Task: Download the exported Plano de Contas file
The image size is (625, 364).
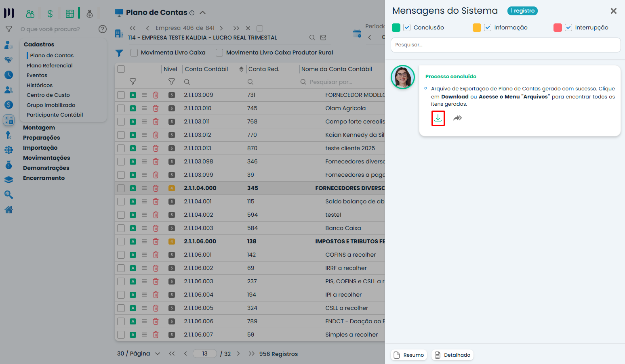Action: click(438, 118)
